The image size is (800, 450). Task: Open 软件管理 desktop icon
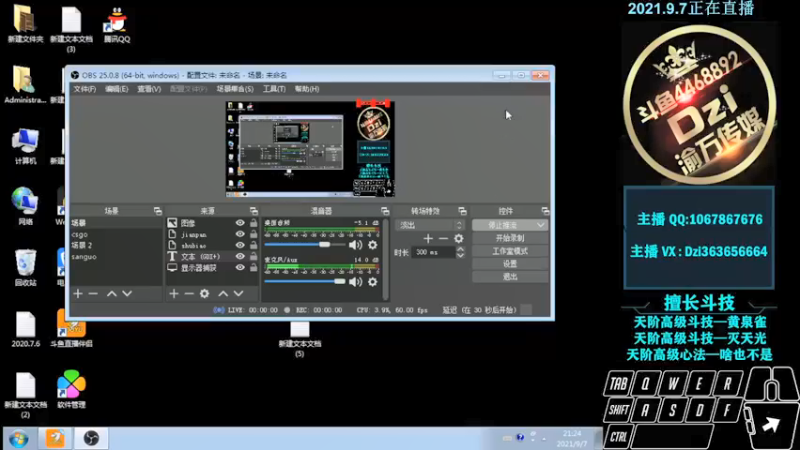coord(71,390)
